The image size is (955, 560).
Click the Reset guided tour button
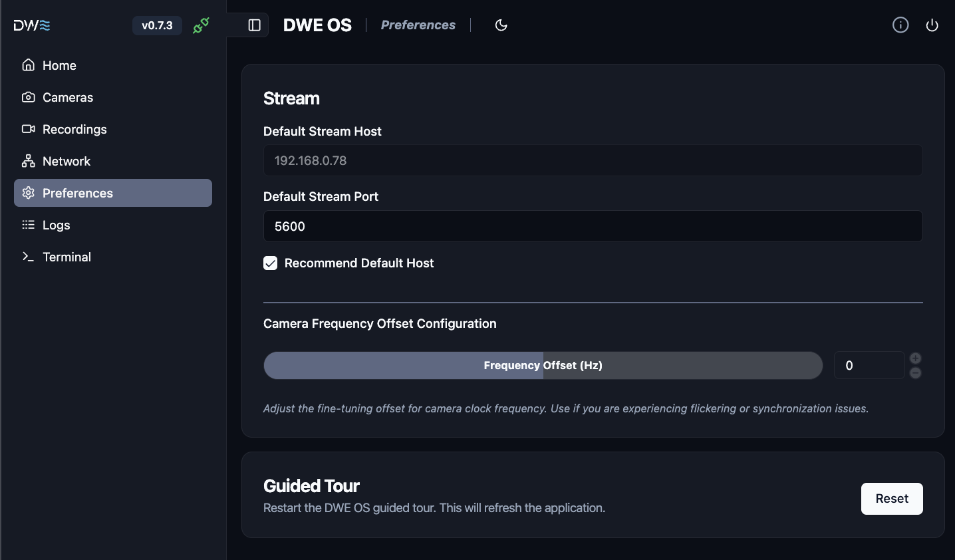892,499
